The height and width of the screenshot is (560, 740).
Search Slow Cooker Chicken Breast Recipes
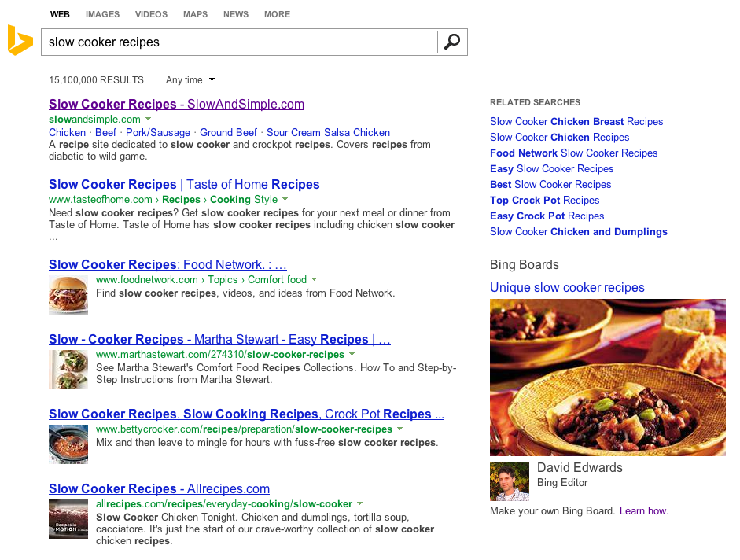[x=576, y=121]
